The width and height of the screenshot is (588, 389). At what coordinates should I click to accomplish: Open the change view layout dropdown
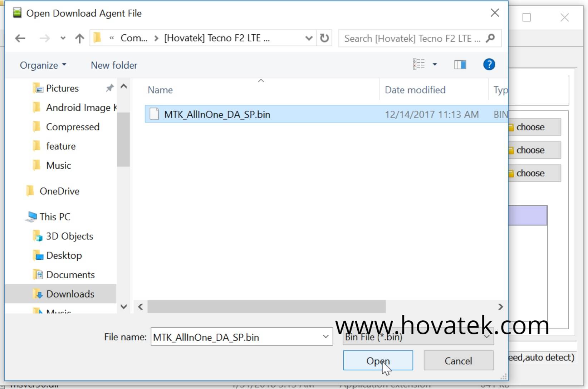[435, 64]
